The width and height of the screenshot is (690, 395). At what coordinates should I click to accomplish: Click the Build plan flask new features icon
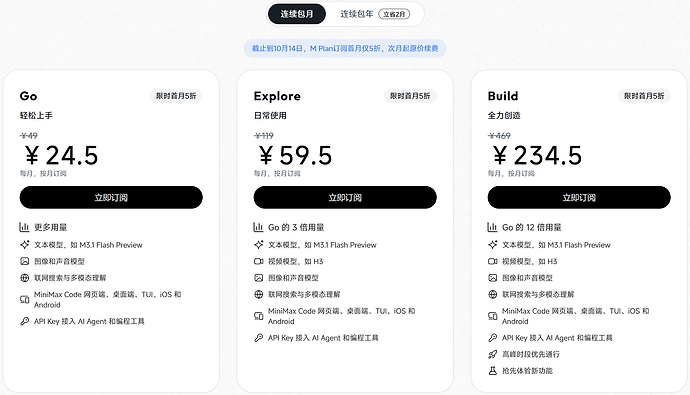pos(492,371)
